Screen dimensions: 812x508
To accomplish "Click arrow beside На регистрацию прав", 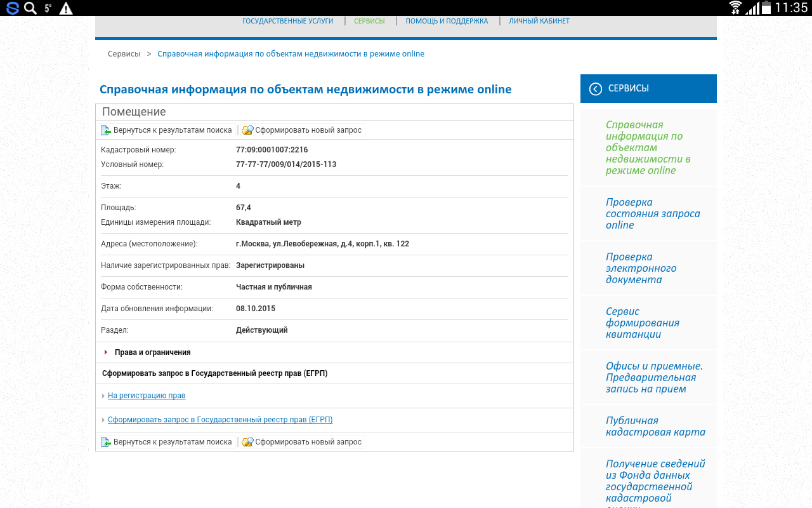I will [x=103, y=396].
